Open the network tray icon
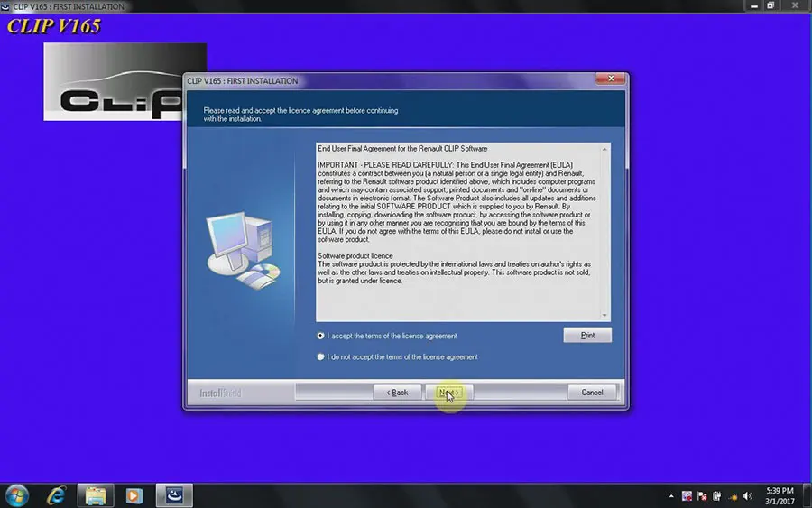Viewport: 812px width, 508px height. tap(733, 496)
